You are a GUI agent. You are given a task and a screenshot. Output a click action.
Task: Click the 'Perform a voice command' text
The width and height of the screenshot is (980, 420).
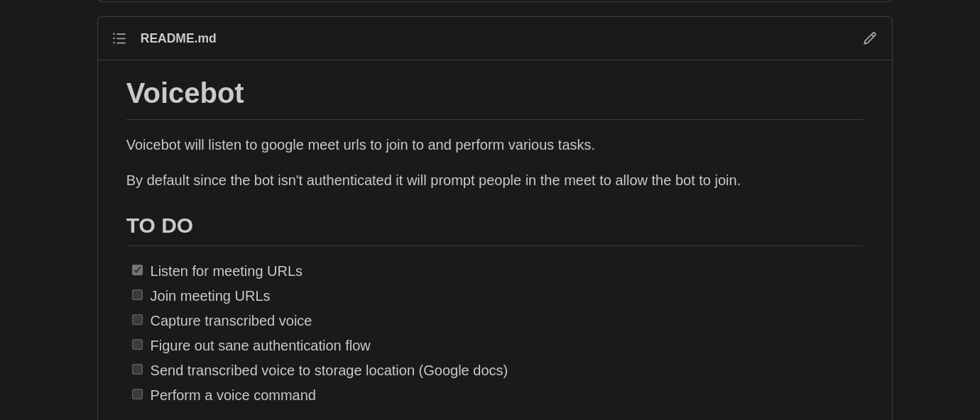[233, 395]
